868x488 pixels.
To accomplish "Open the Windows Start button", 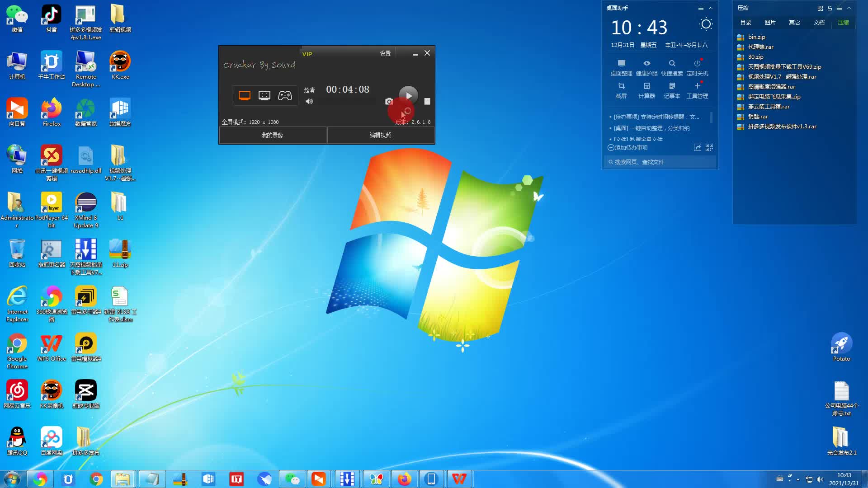I will click(12, 479).
